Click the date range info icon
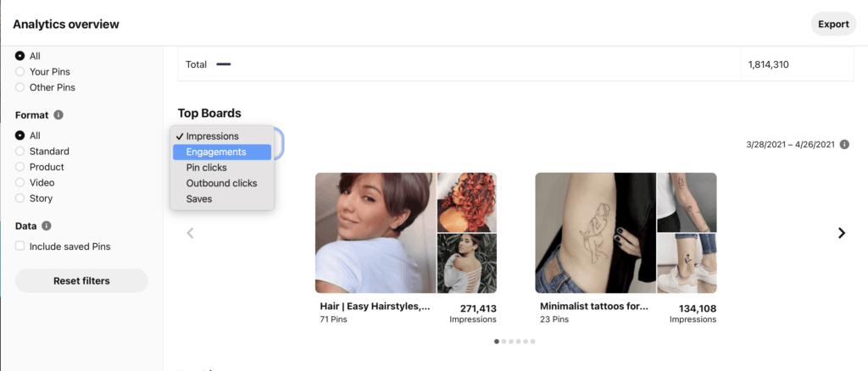Viewport: 868px width, 371px height. (x=844, y=144)
